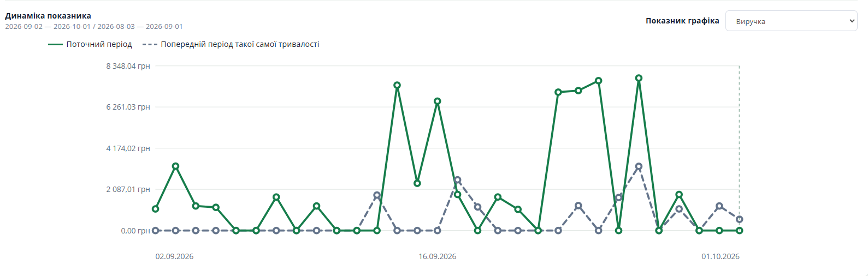Image resolution: width=868 pixels, height=276 pixels.
Task: Click the 02.09.2026 x-axis date label
Action: [x=174, y=256]
